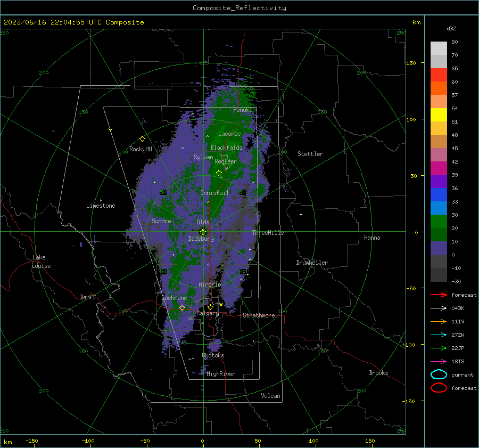479x448 pixels.
Task: Click the radar site marker above Didsbury
Action: click(203, 232)
